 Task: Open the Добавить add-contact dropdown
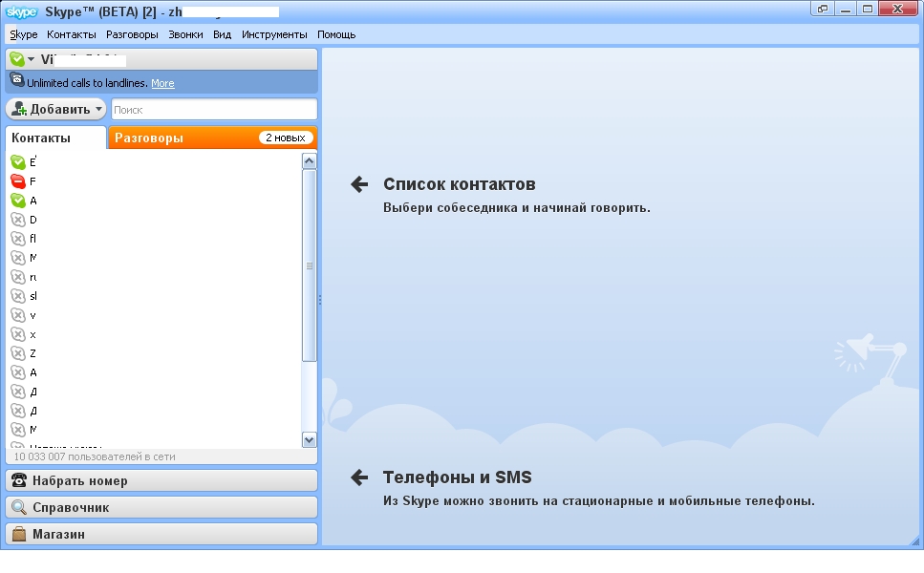click(56, 109)
